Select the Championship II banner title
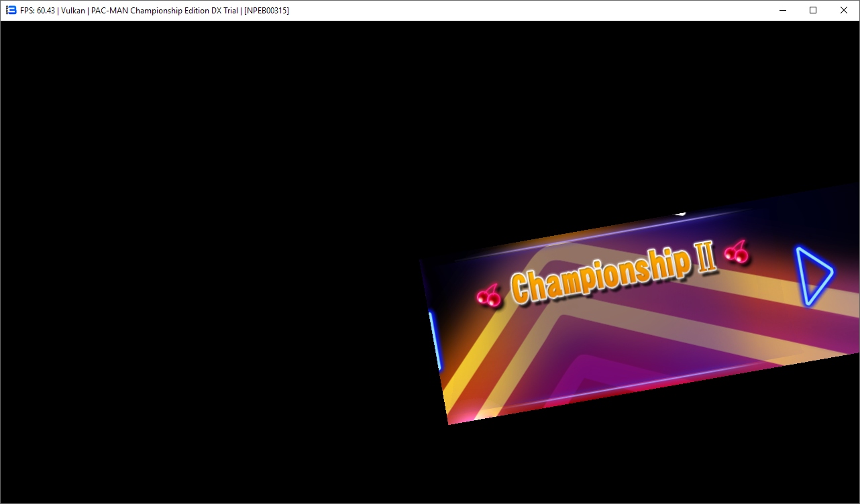860x504 pixels. [613, 274]
